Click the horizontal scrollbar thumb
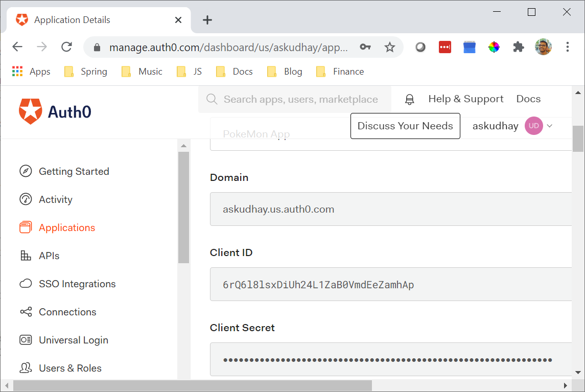 tap(193, 385)
